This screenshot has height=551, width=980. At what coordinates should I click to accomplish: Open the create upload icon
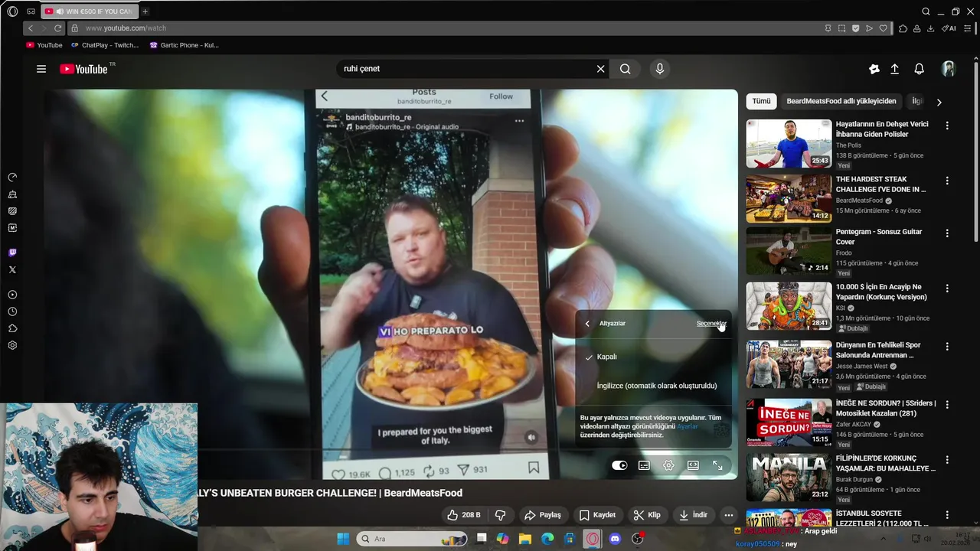(894, 69)
